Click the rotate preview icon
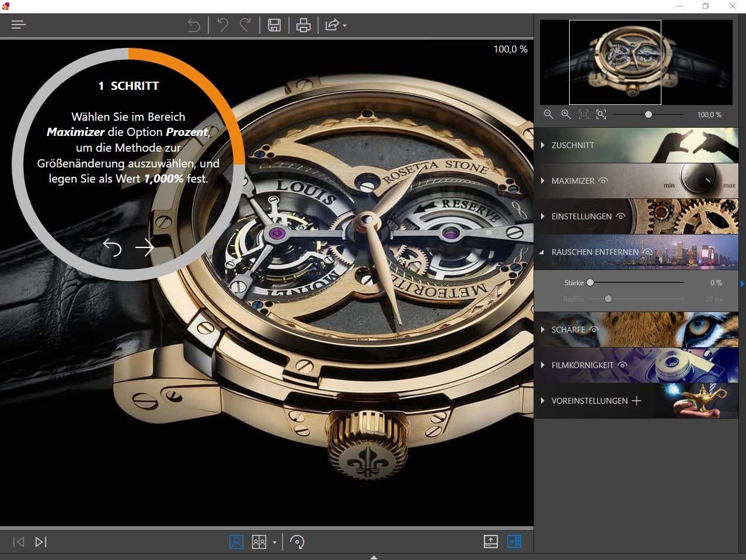 [x=297, y=542]
